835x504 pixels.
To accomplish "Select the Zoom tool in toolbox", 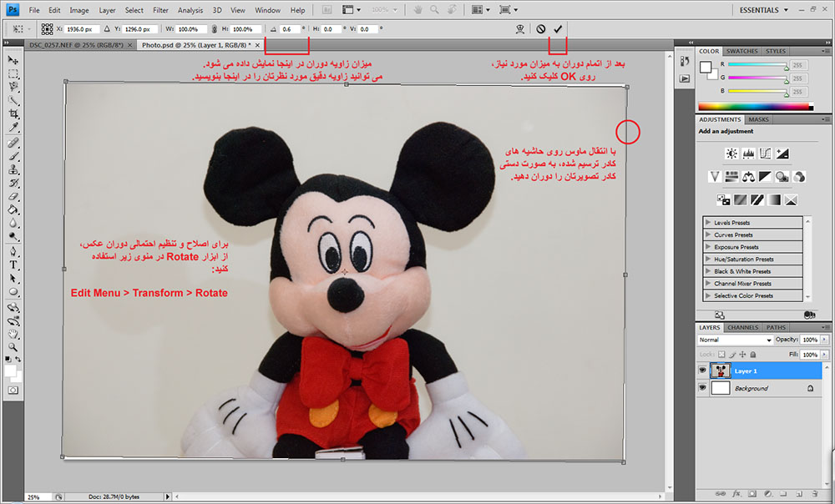I will (13, 347).
